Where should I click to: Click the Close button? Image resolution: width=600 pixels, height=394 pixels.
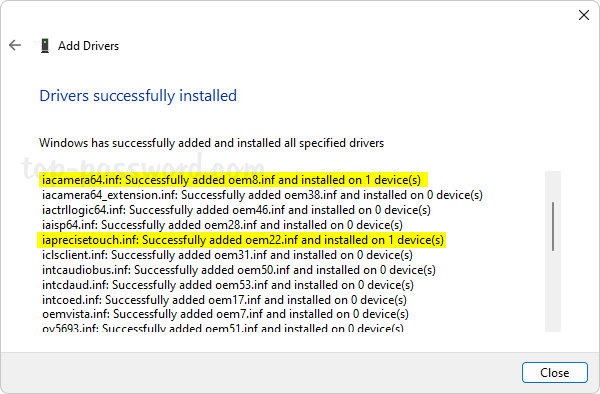(554, 373)
